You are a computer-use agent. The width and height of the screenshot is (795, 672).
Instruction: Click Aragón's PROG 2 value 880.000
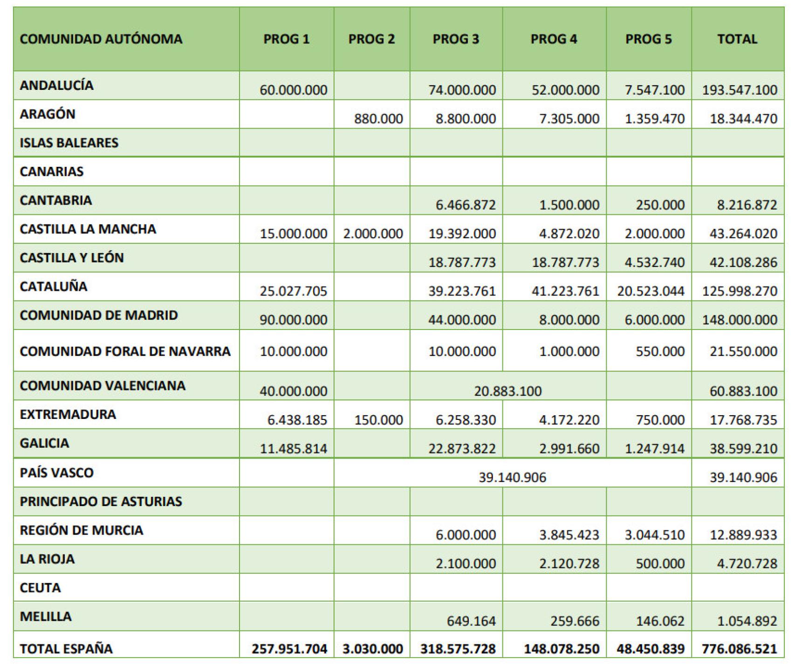pos(378,119)
